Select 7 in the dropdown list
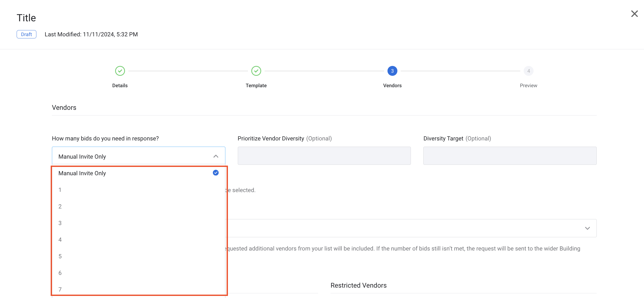The height and width of the screenshot is (298, 644). (60, 289)
